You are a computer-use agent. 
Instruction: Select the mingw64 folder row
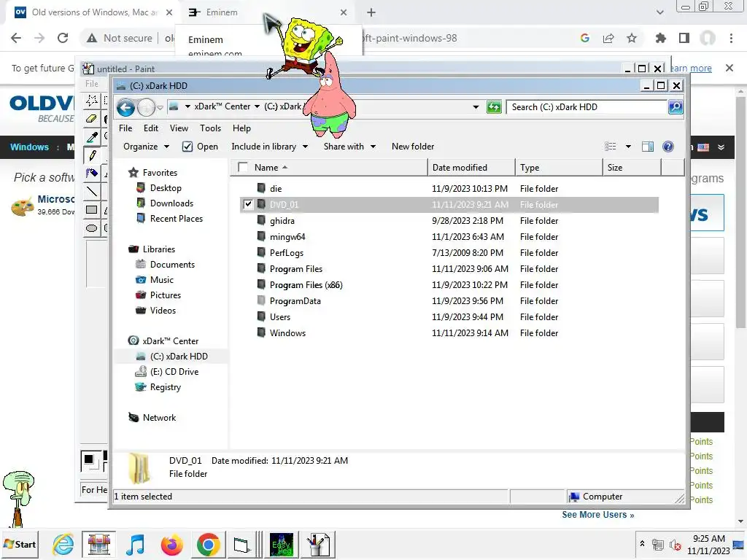449,237
